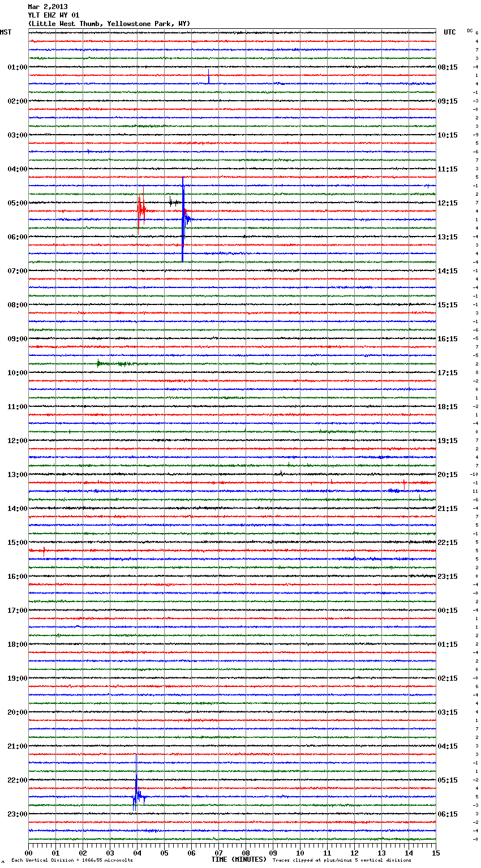
Task: Click minute tick '08' on bottom axis
Action: pyautogui.click(x=246, y=853)
